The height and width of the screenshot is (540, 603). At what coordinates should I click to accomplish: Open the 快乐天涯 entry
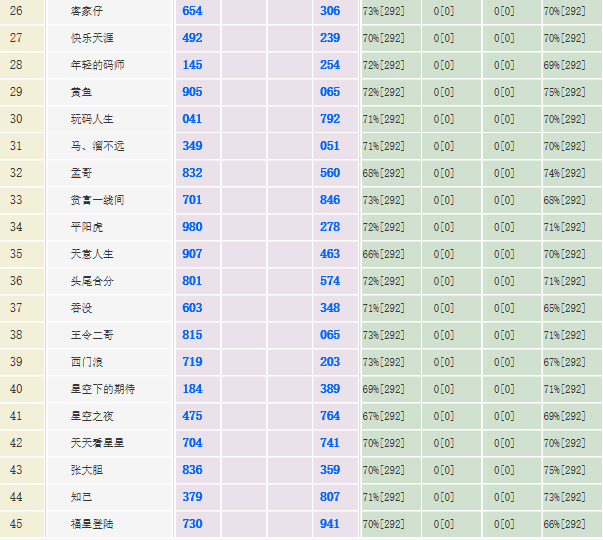(90, 38)
